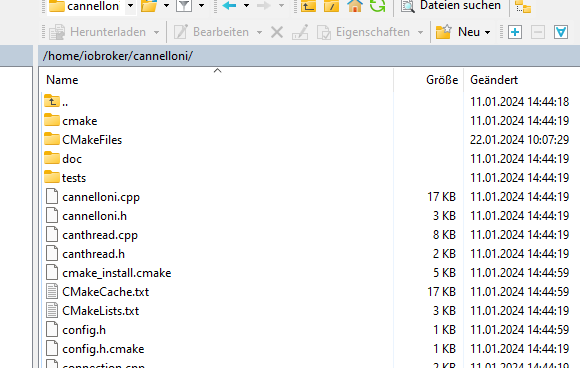Click the path /home/iobroker/cannelloni/
The image size is (580, 368).
click(x=118, y=56)
